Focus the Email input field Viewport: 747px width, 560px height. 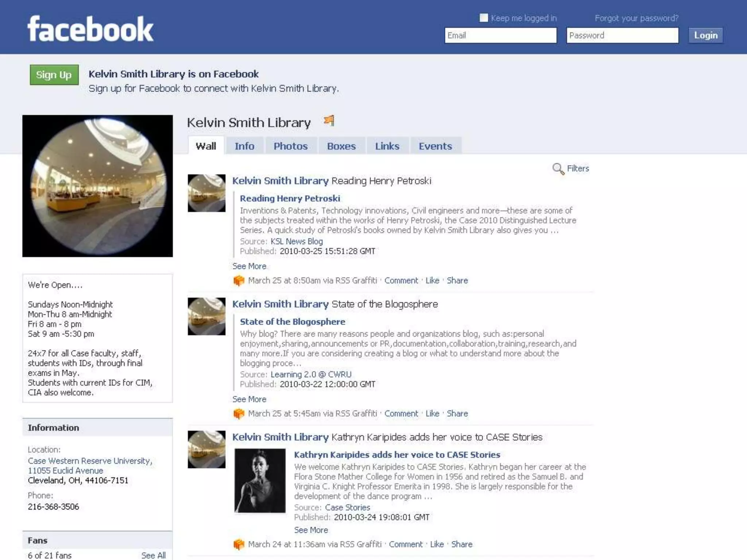coord(500,35)
